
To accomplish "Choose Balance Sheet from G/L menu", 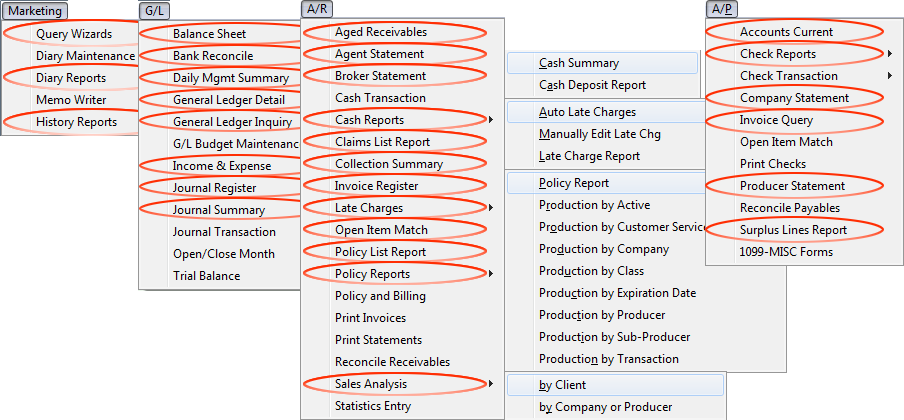I will click(x=209, y=34).
